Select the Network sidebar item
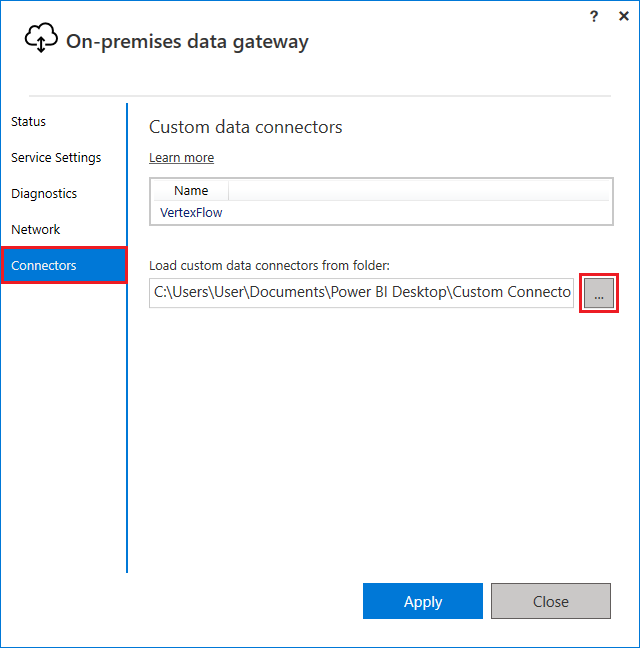Image resolution: width=640 pixels, height=648 pixels. coord(36,230)
